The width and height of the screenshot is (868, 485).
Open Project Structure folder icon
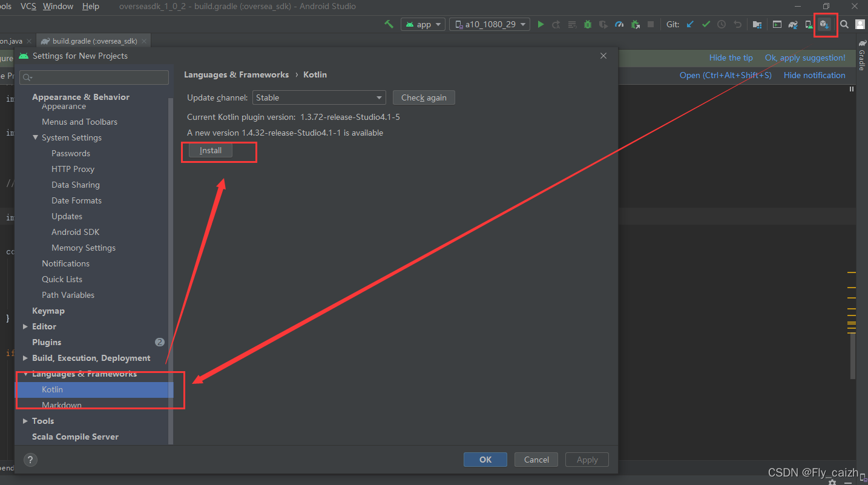click(757, 24)
